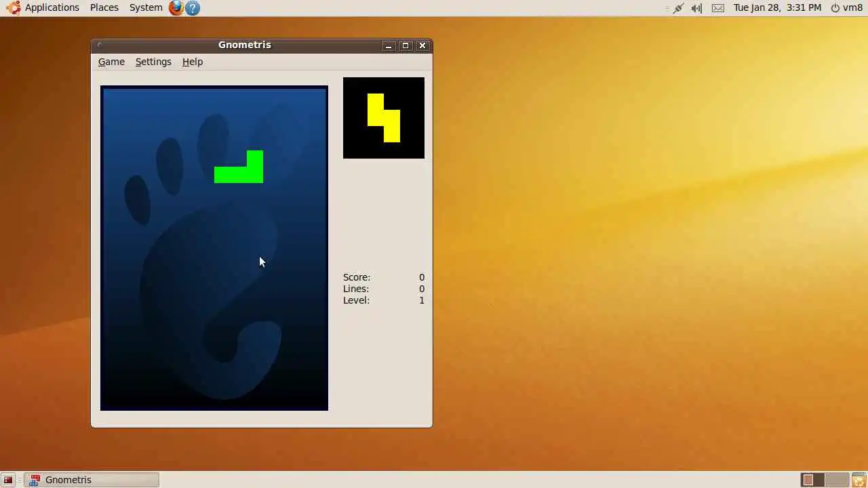Image resolution: width=868 pixels, height=488 pixels.
Task: Select the Gnometris taskbar button
Action: coord(92,480)
